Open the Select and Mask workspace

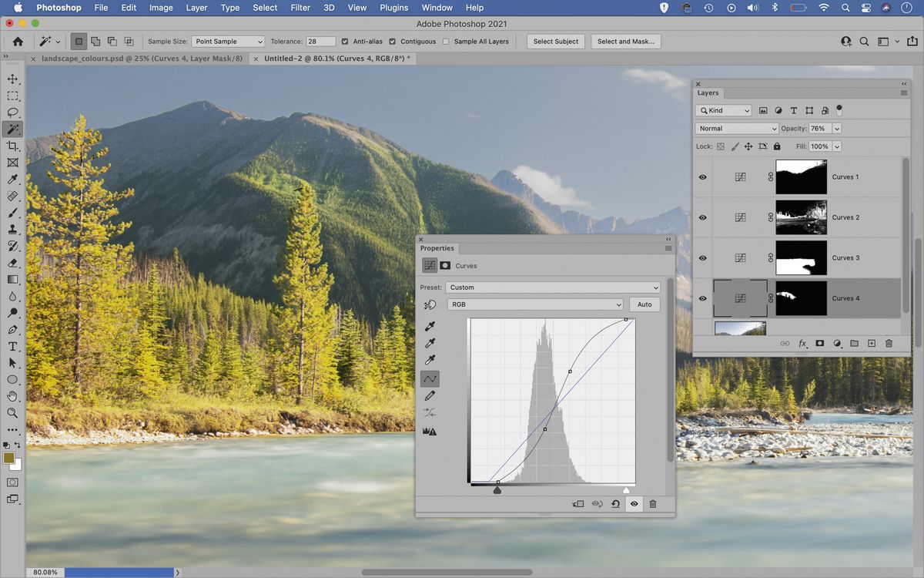pos(625,41)
